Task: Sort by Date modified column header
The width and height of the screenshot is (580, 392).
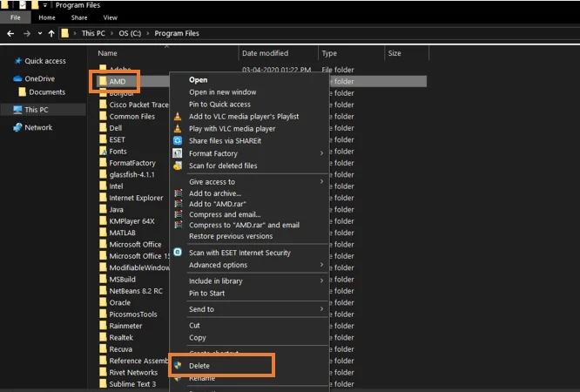Action: (x=266, y=53)
